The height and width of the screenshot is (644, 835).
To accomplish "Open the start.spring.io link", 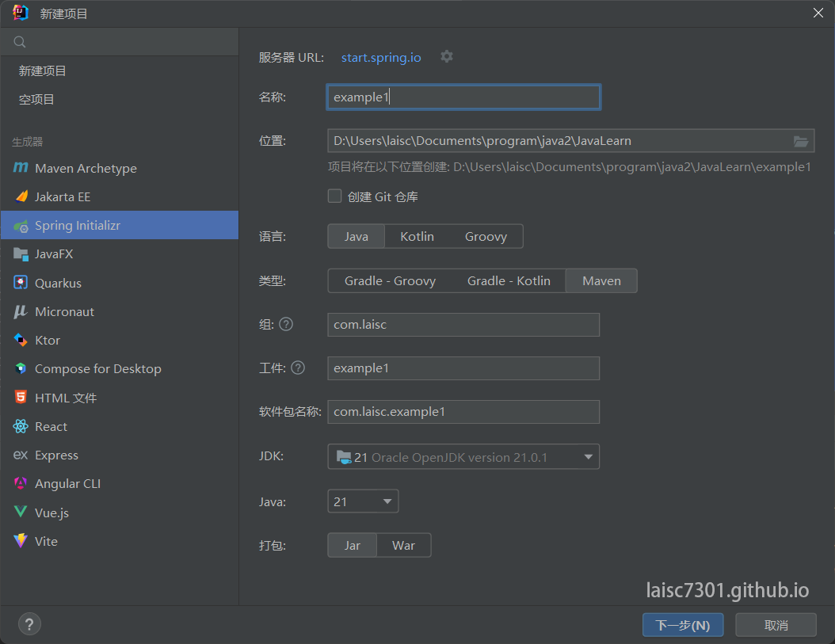I will 381,58.
